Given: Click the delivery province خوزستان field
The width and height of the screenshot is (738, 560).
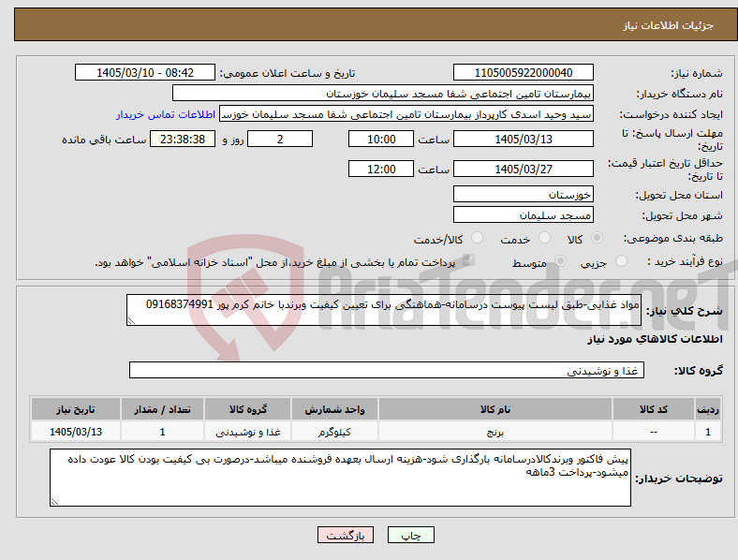Looking at the screenshot, I should pos(524,195).
